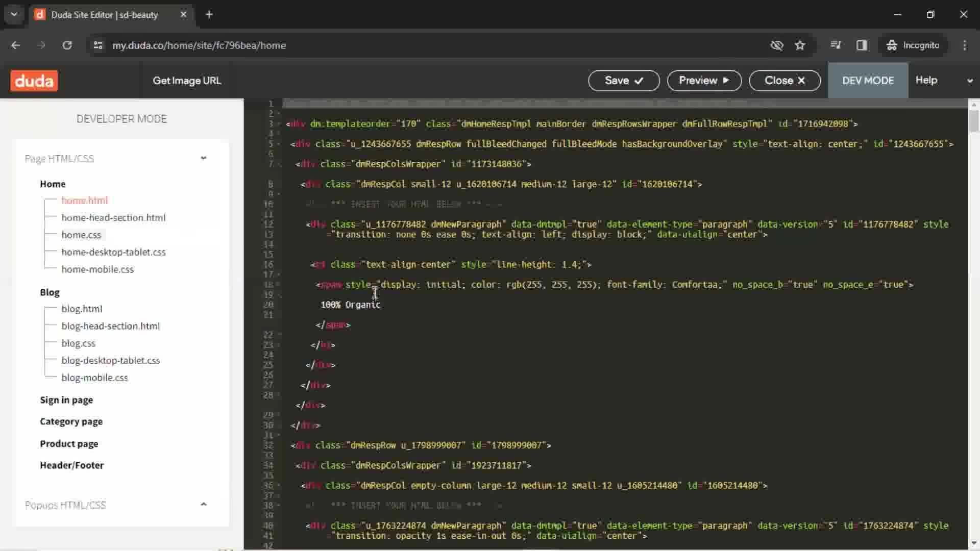Open blog-head-section.html file

[x=110, y=326]
